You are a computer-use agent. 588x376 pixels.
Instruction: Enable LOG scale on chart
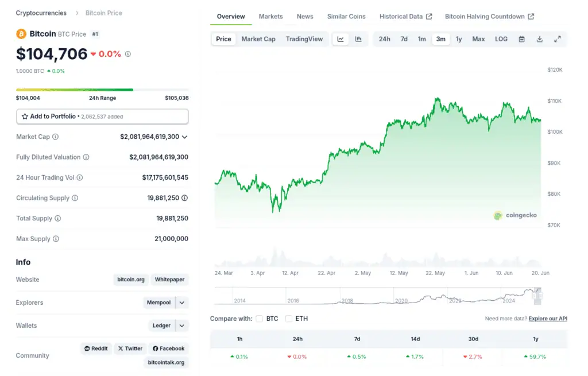point(501,39)
